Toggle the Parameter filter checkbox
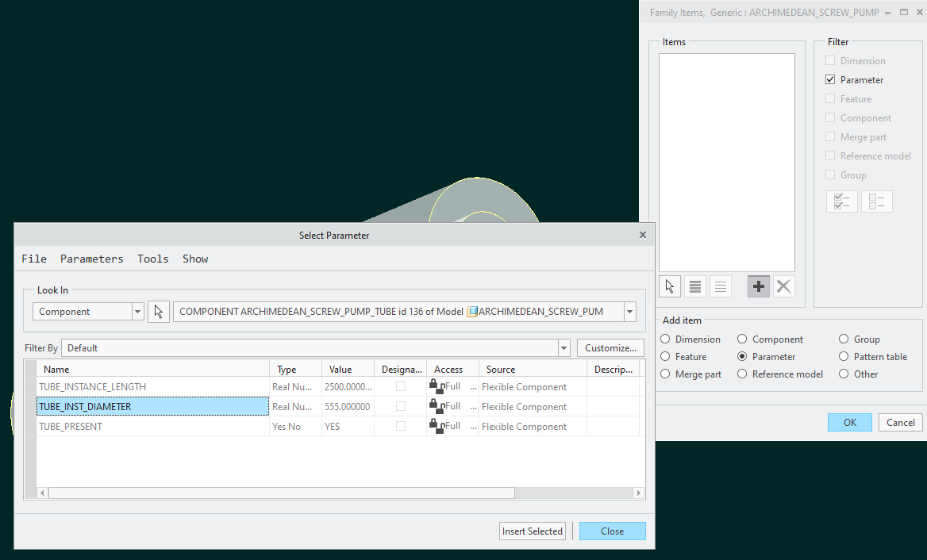This screenshot has height=560, width=927. [830, 80]
